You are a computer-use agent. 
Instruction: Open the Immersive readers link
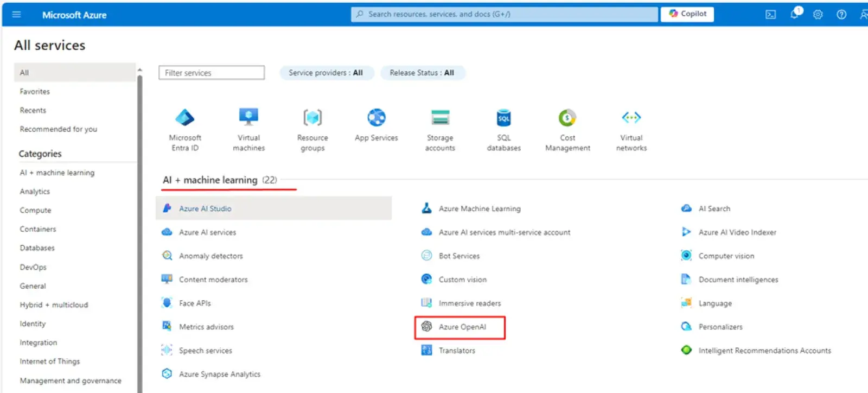coord(470,303)
